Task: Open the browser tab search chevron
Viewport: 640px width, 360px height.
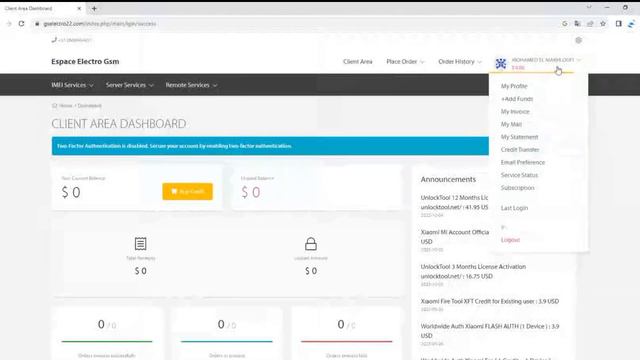Action: [x=589, y=7]
